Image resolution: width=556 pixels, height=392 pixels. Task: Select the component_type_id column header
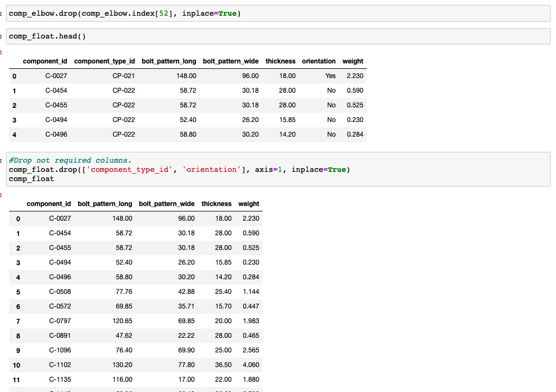point(104,61)
